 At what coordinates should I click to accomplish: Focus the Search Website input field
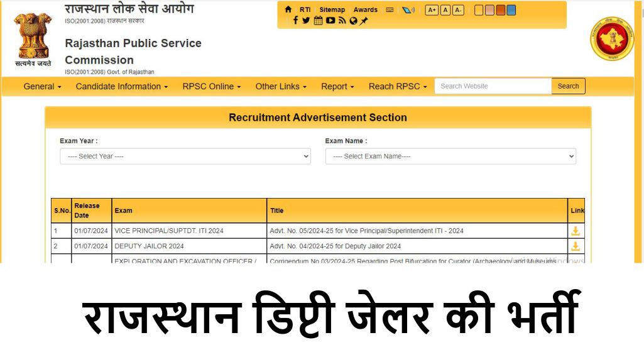tap(493, 86)
